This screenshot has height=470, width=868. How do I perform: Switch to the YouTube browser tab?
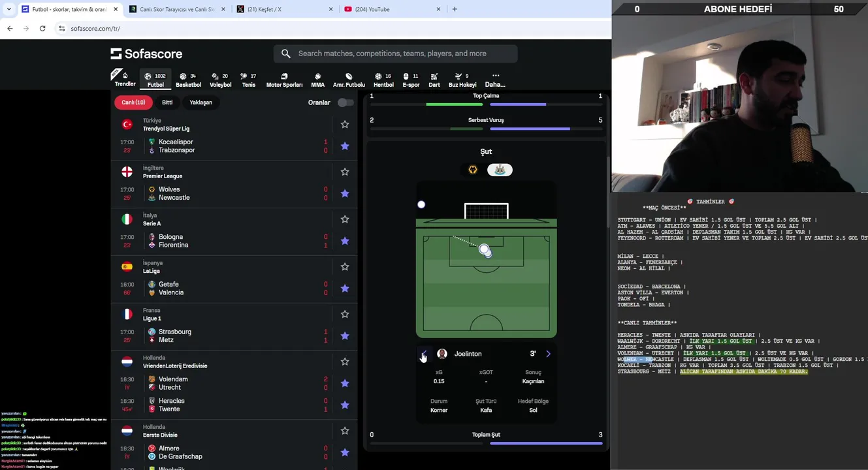click(391, 9)
